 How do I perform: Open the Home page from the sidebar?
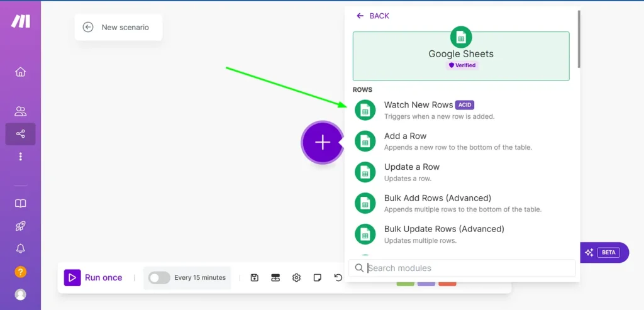(20, 72)
